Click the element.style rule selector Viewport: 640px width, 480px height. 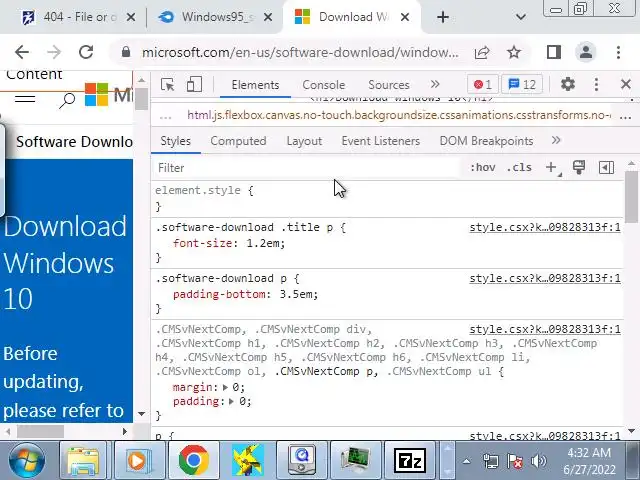coord(198,190)
